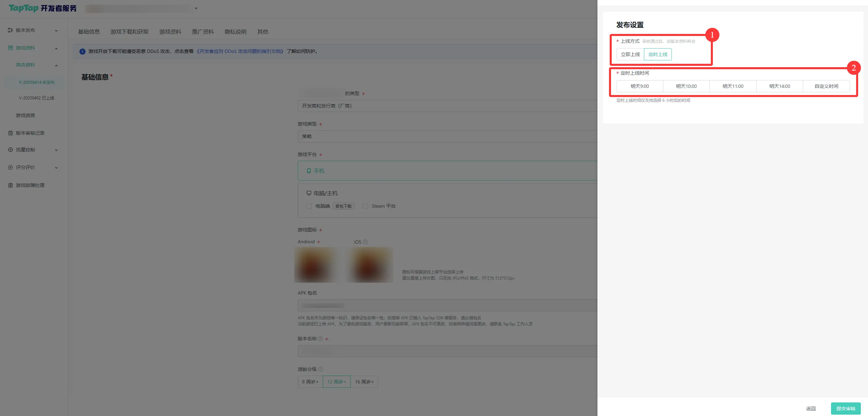Open the 隐私说明 tab

point(235,32)
